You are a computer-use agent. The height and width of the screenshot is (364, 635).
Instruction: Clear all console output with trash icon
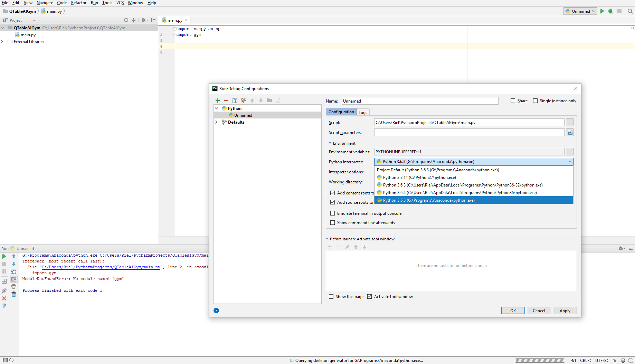tap(14, 294)
